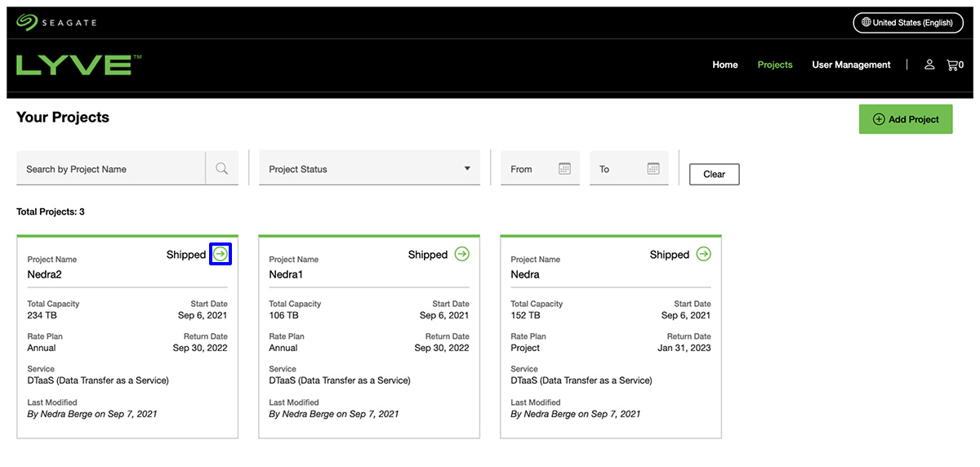Click the Your Projects heading
The width and height of the screenshot is (980, 467).
click(63, 117)
